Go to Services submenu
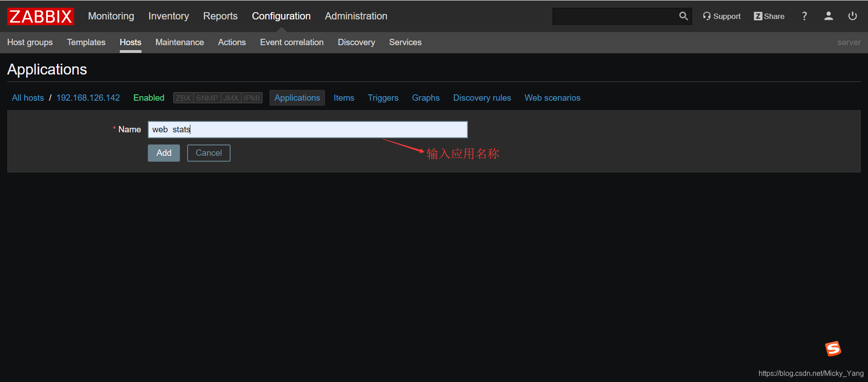 click(405, 42)
